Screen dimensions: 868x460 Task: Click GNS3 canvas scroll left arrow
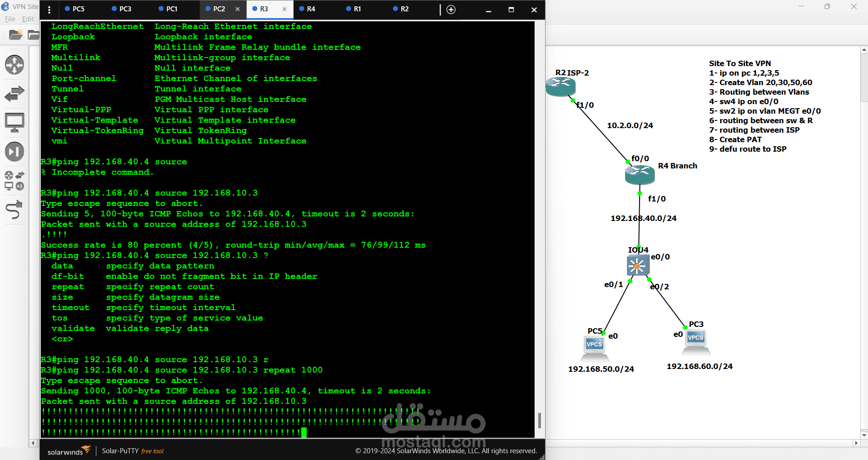pyautogui.click(x=33, y=443)
